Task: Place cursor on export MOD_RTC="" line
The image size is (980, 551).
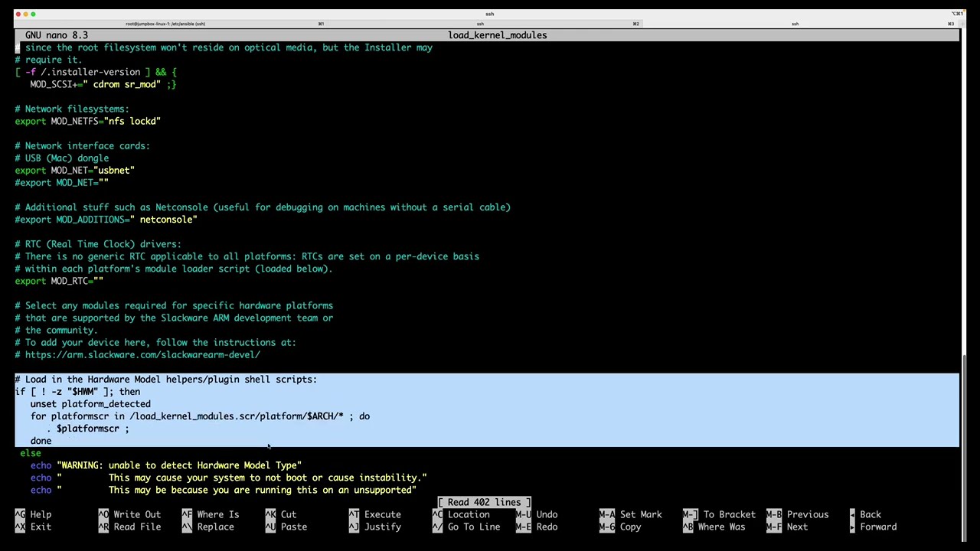Action: [x=59, y=281]
